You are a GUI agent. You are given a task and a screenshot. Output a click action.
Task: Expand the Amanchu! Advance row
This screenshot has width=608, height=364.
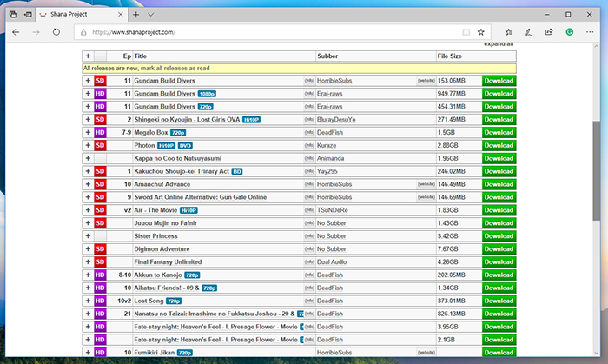(x=88, y=184)
